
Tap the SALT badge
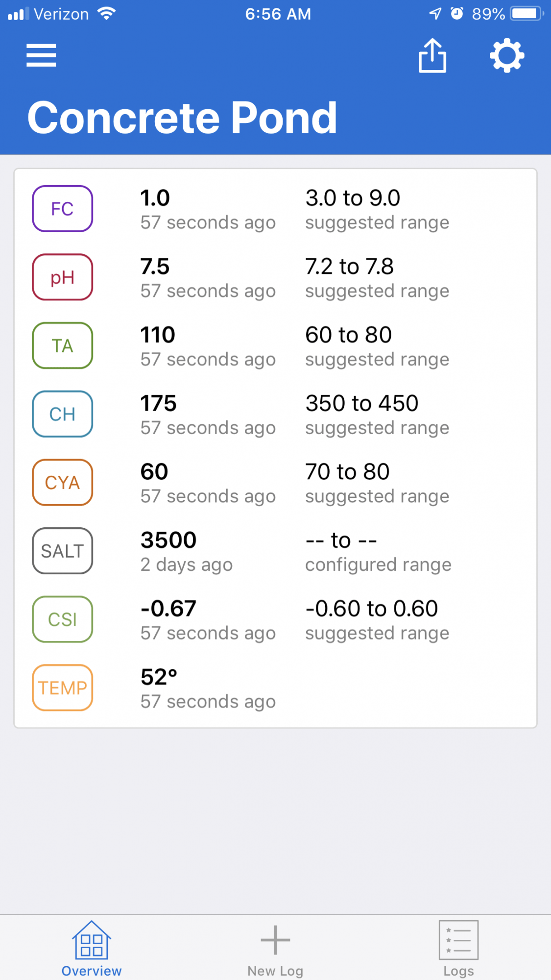click(63, 551)
